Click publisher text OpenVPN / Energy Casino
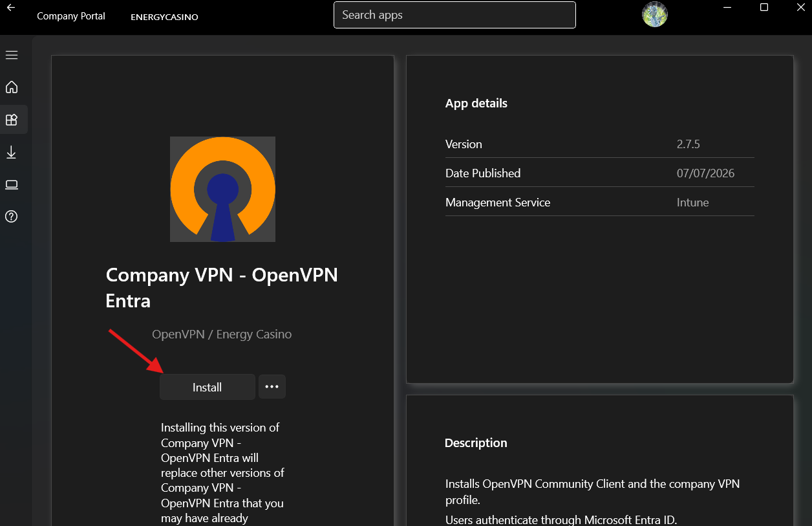This screenshot has width=812, height=526. click(x=222, y=334)
